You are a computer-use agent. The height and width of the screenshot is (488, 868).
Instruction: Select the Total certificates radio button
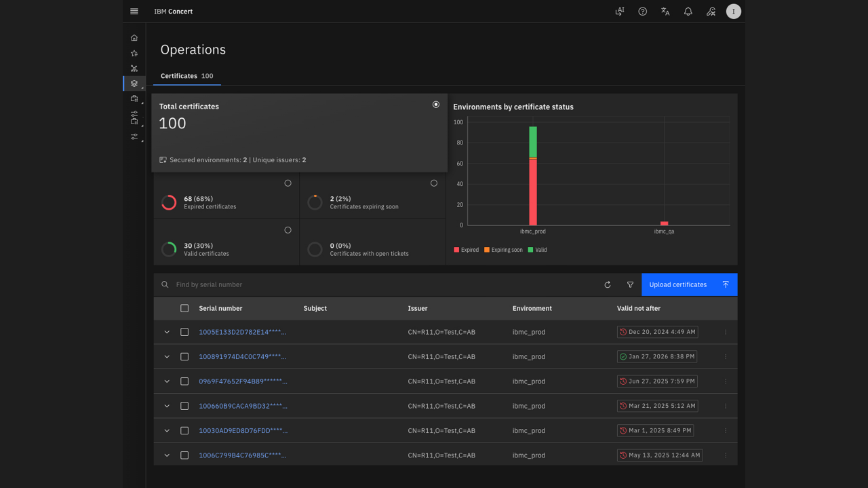pyautogui.click(x=436, y=105)
